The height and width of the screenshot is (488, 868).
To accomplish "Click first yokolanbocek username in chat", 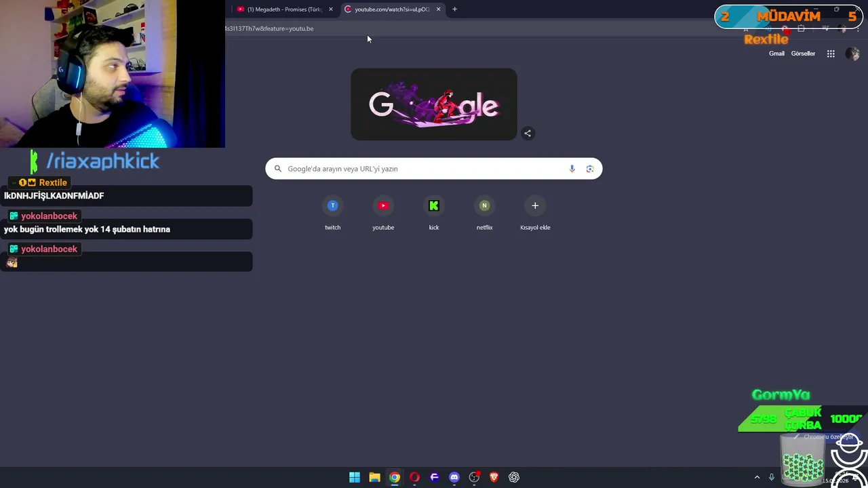I will click(50, 216).
